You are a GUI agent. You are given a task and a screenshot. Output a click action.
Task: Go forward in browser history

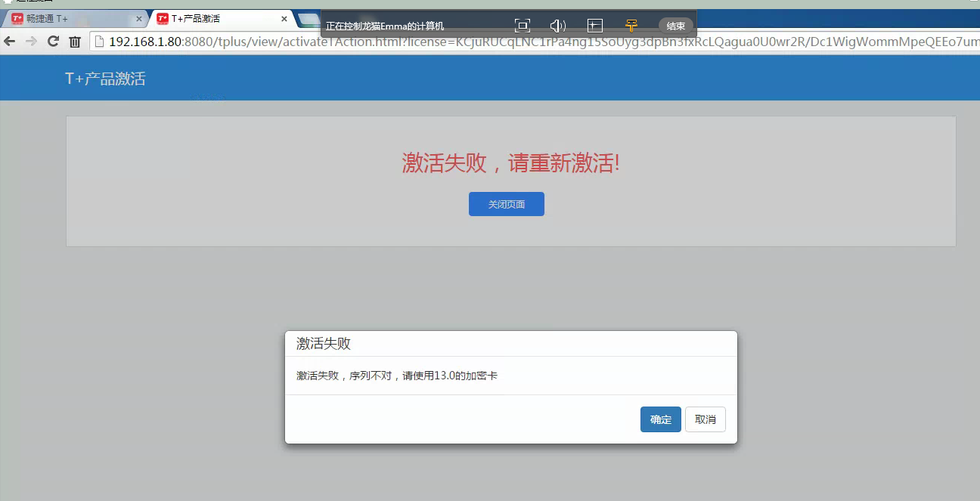[x=31, y=42]
